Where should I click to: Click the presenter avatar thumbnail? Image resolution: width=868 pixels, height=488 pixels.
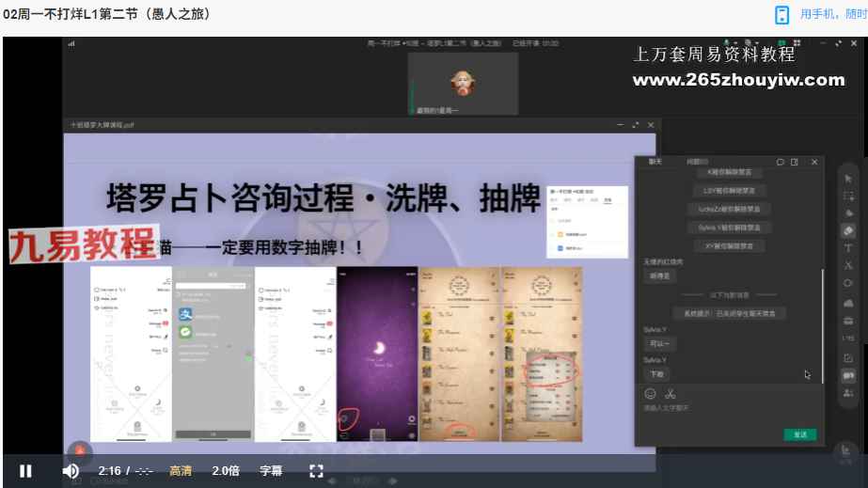[462, 83]
